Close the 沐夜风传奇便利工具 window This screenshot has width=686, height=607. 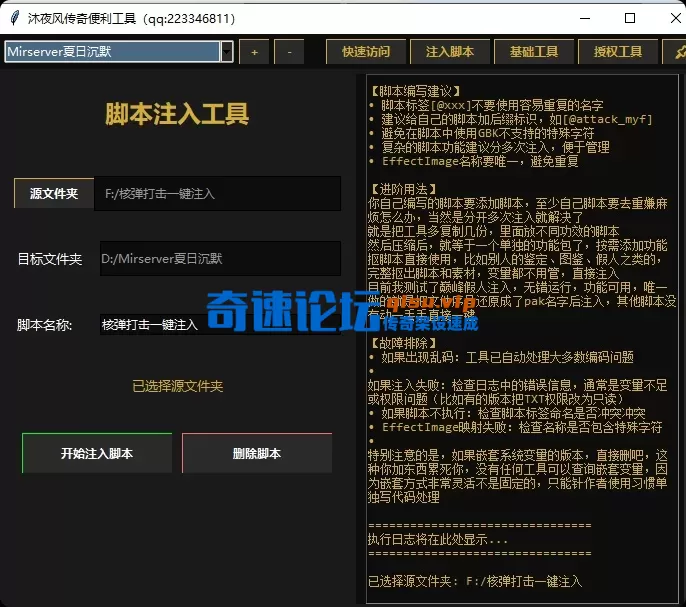click(676, 18)
